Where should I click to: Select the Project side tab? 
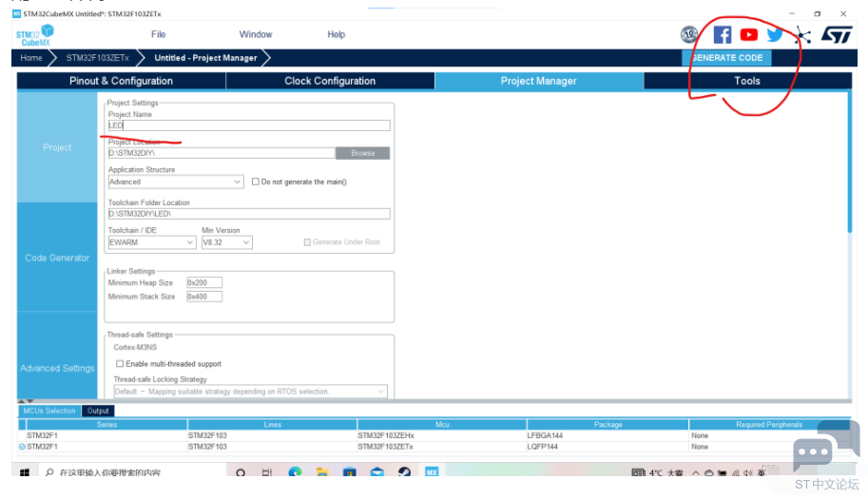[x=57, y=147]
